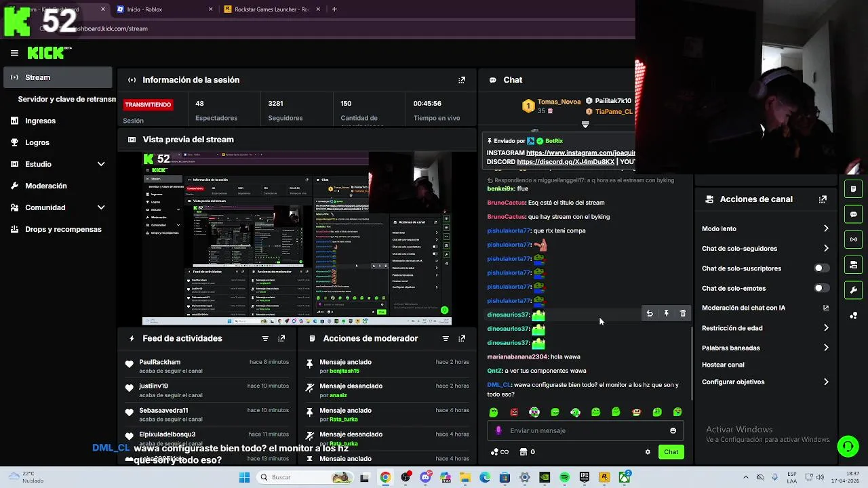Viewport: 868px width, 488px height.
Task: Expand the Estudio sidebar section
Action: point(101,164)
